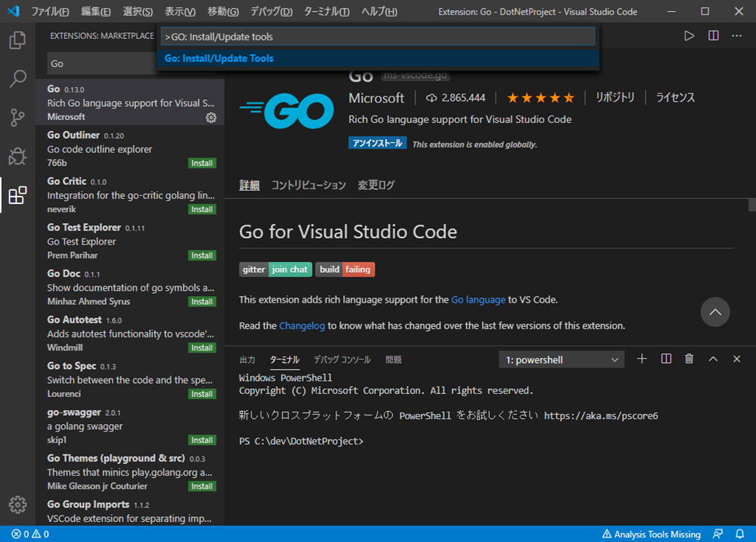This screenshot has height=542, width=756.
Task: Switch to the 問題 panel tab
Action: point(393,359)
